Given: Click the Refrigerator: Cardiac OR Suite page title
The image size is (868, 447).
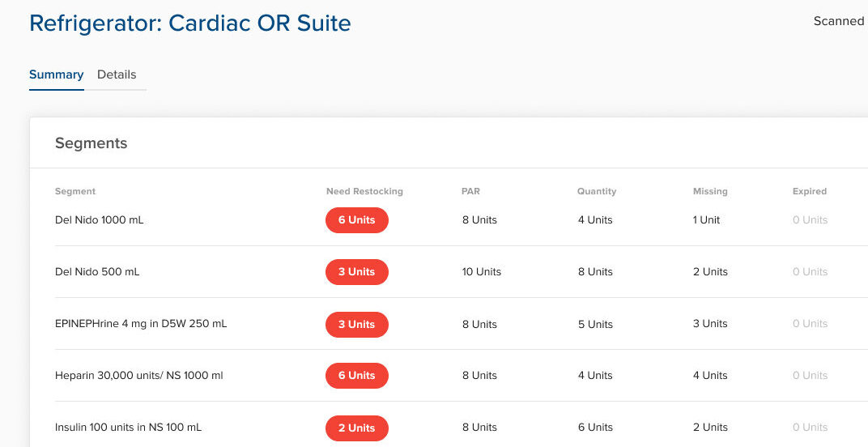Looking at the screenshot, I should coord(190,23).
